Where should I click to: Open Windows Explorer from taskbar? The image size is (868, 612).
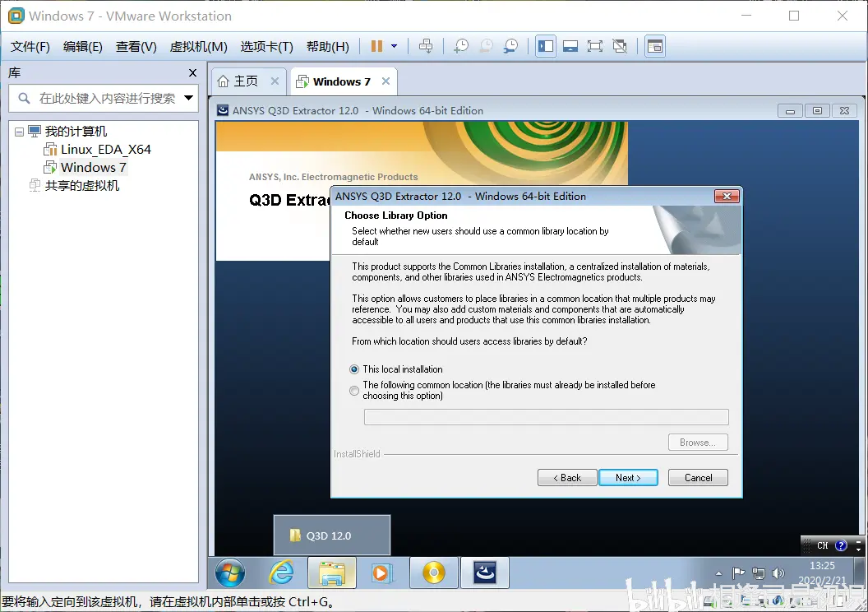(331, 573)
